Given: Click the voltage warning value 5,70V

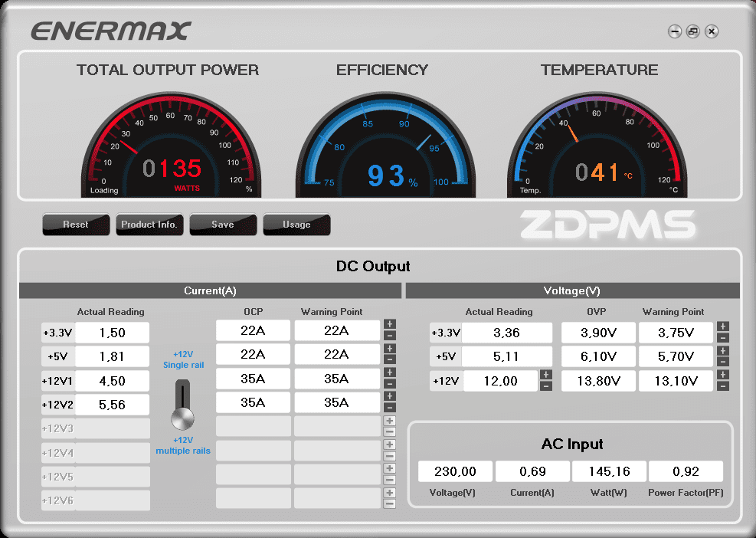Looking at the screenshot, I should tap(676, 356).
